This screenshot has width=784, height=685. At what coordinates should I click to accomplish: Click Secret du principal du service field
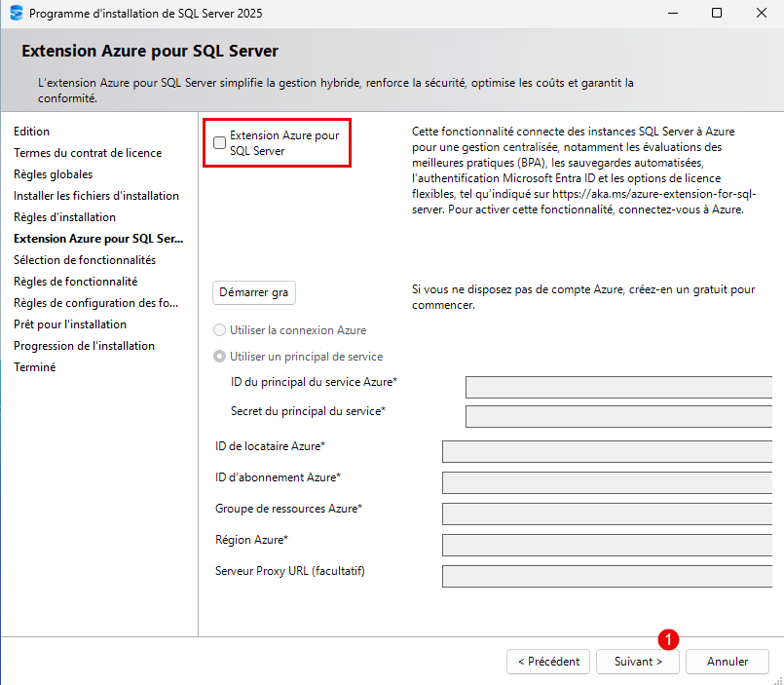point(618,416)
